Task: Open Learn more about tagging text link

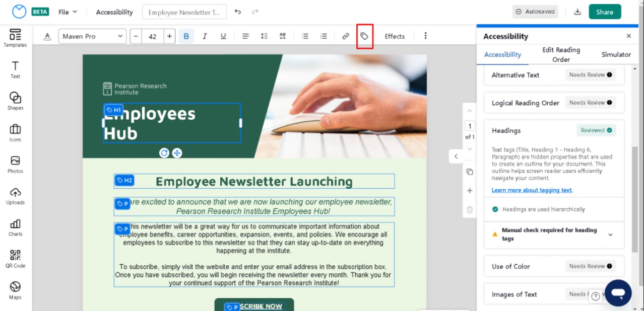Action: (x=532, y=190)
